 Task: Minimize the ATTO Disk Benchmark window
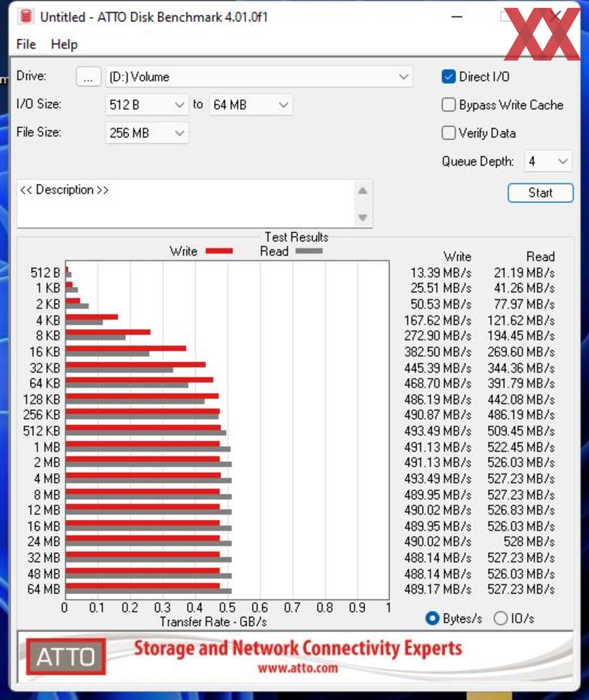tap(457, 17)
